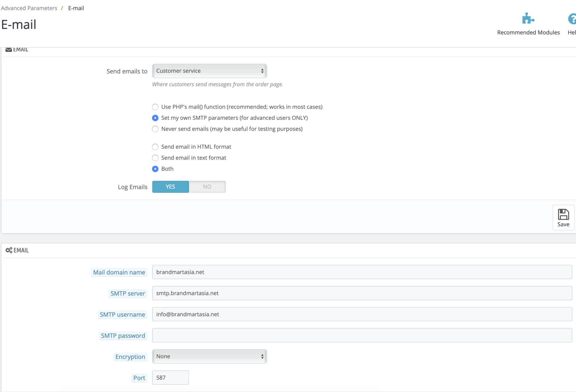Click the envelope icon beside EMAIL header
Viewport: 576px width, 392px height.
click(8, 50)
